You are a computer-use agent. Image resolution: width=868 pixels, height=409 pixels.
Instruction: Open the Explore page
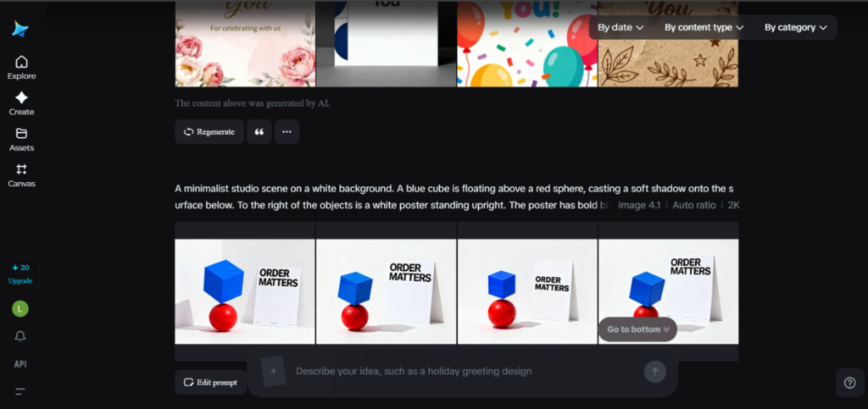pyautogui.click(x=21, y=67)
